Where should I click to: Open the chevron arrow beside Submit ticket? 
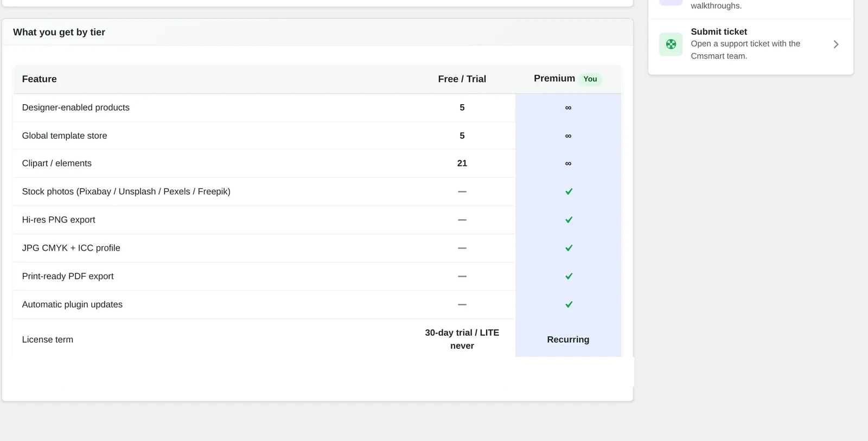(x=836, y=44)
